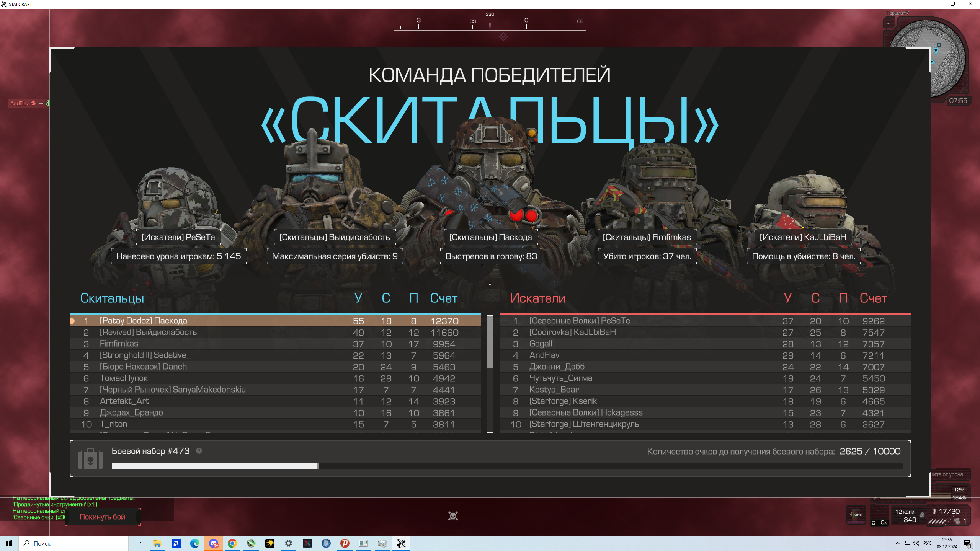The width and height of the screenshot is (980, 551).
Task: Click the 'Покинуть бой' leave battle button
Action: (x=103, y=517)
